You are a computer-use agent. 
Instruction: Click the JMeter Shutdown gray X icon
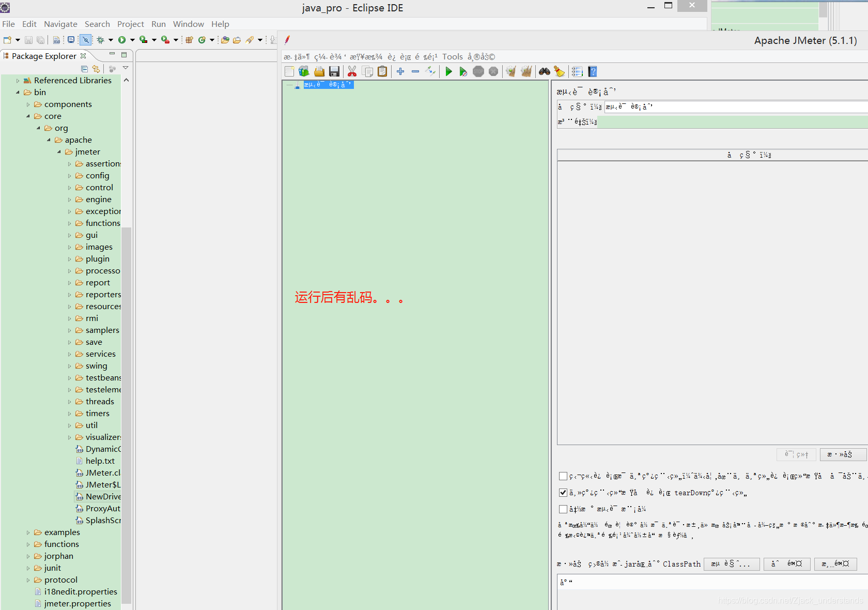493,71
